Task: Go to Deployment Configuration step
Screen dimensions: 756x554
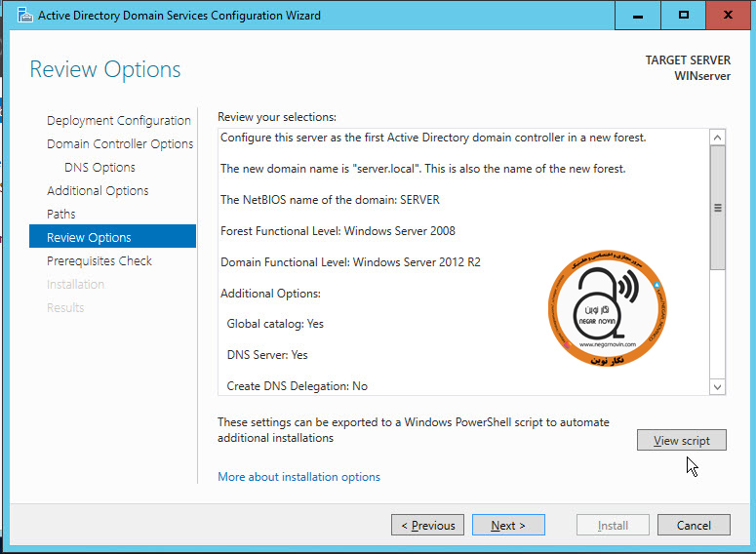Action: [x=119, y=121]
